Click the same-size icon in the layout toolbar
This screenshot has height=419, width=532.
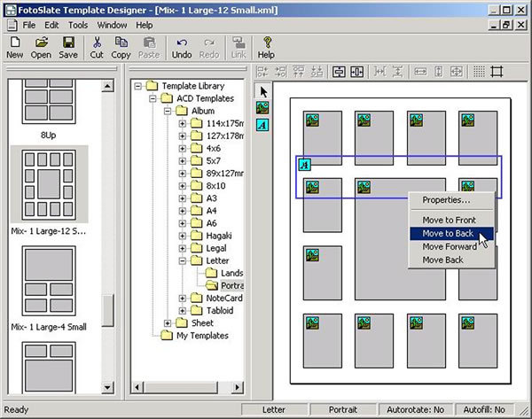click(x=457, y=72)
